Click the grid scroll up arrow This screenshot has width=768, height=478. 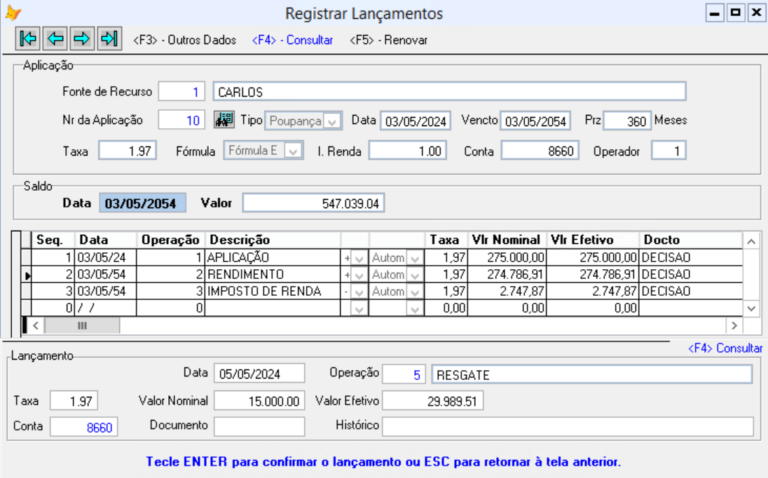point(751,241)
